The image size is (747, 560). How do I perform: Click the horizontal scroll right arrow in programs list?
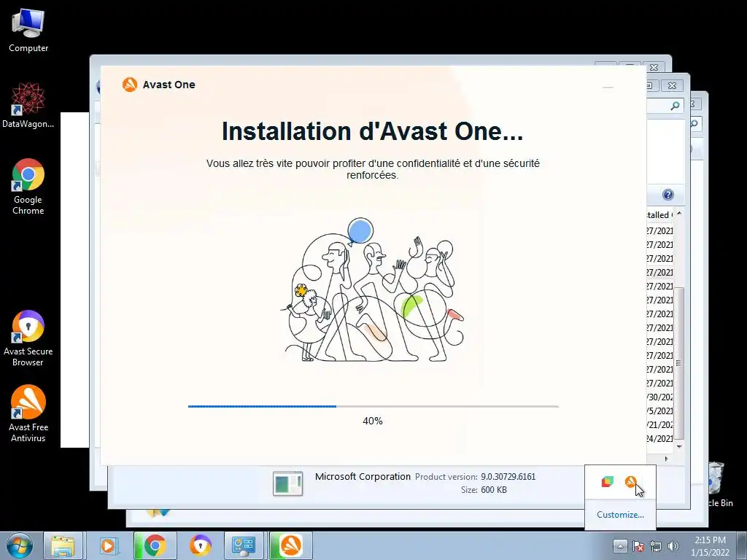click(666, 459)
